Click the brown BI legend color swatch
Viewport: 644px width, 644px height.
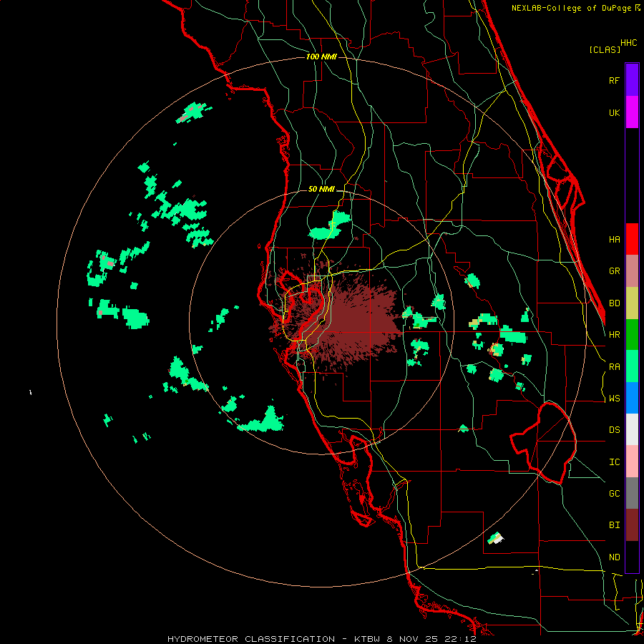632,525
